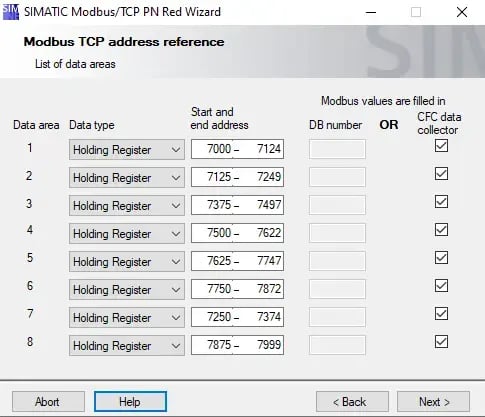Click end address field showing 7124
The image size is (485, 417).
point(262,149)
